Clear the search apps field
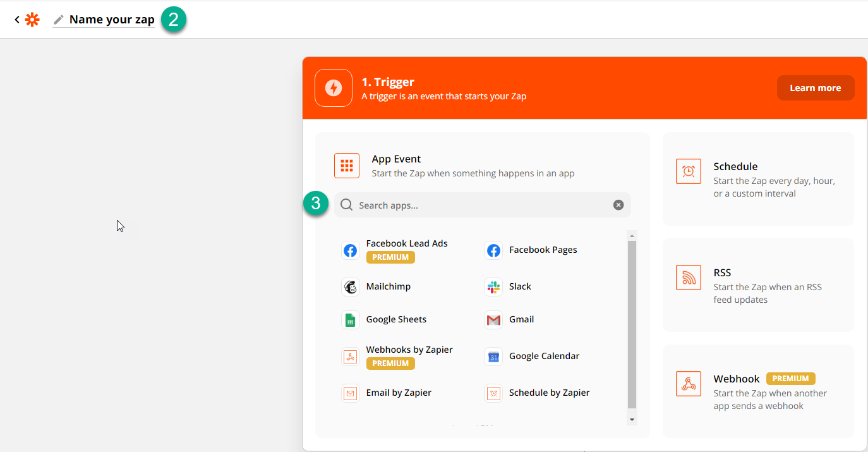 pos(618,205)
